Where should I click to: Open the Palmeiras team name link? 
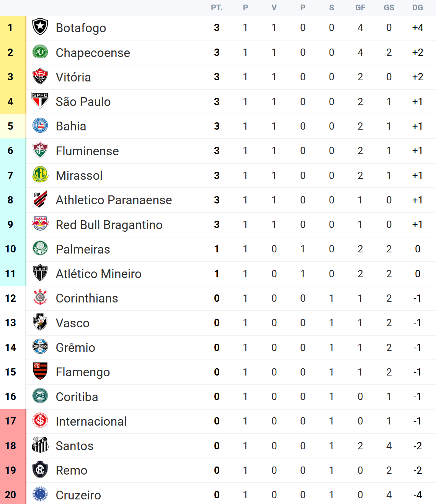point(83,249)
